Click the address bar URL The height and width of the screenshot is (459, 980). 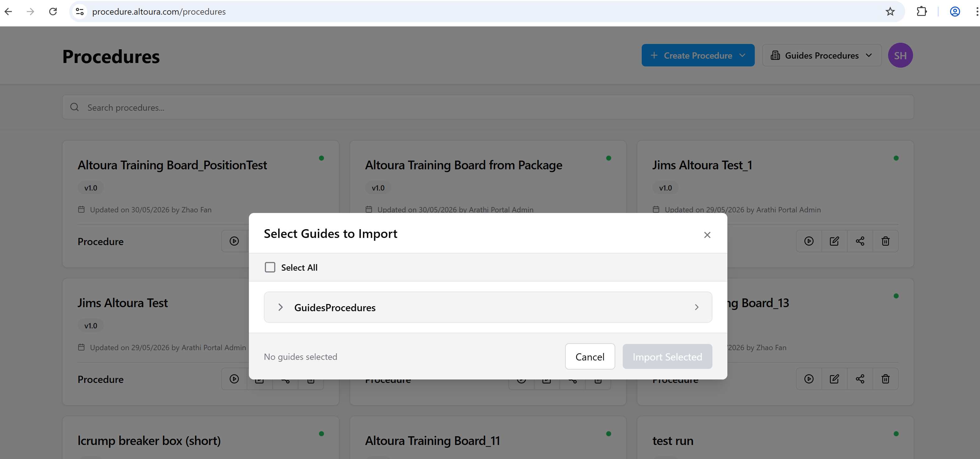click(x=159, y=12)
